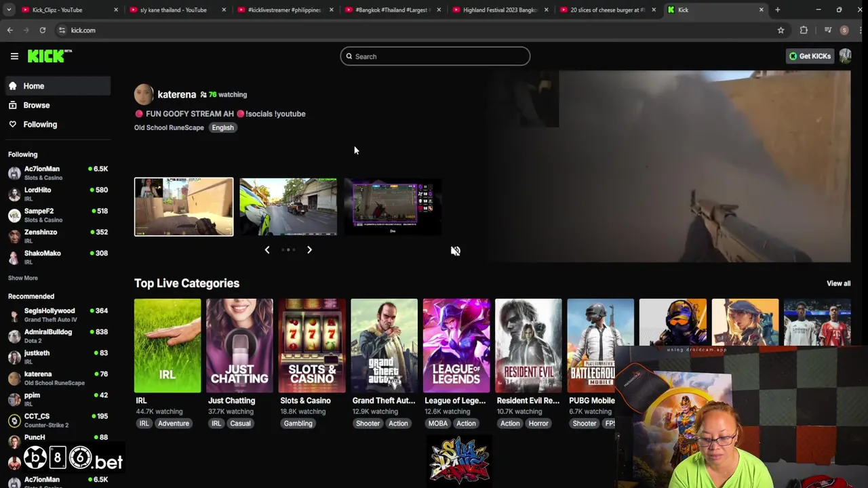Switch to Highland Festival 2023 tab
868x488 pixels.
click(x=500, y=9)
